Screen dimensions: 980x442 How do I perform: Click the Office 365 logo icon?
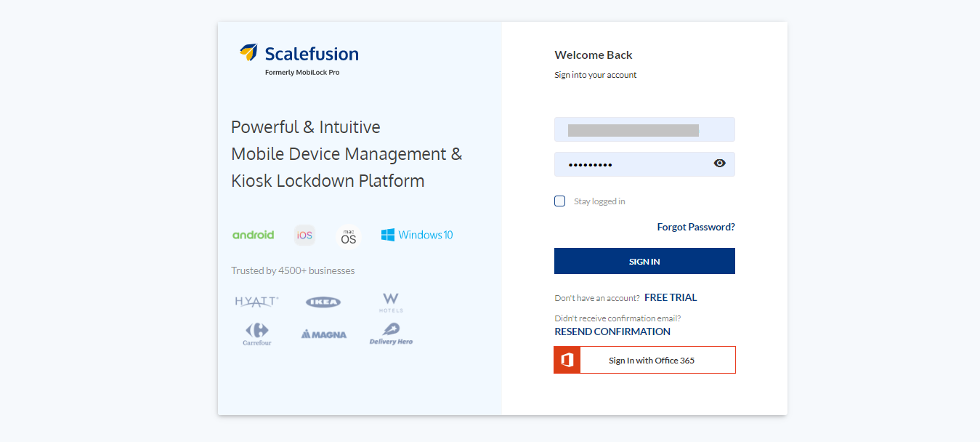(x=567, y=360)
